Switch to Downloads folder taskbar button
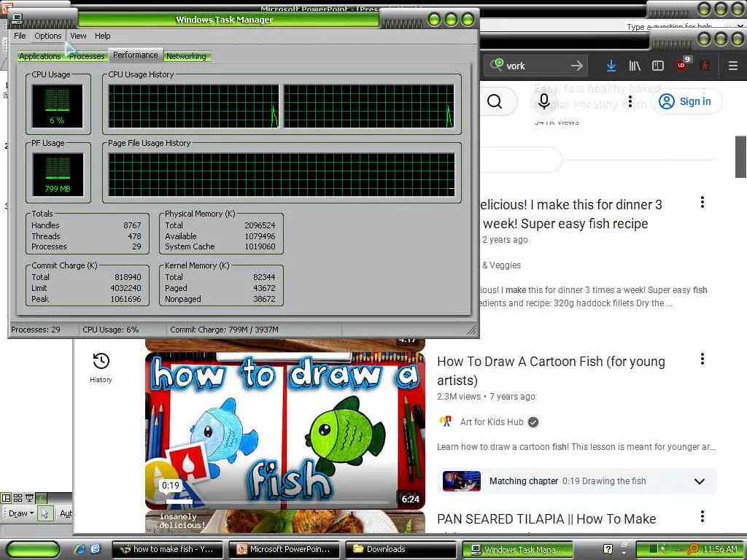The height and width of the screenshot is (560, 747). click(400, 550)
